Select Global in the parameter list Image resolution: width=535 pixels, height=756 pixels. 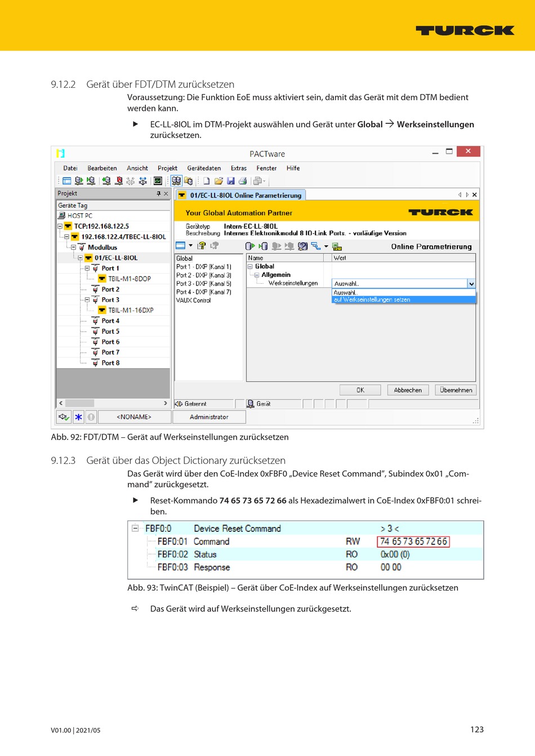point(185,258)
